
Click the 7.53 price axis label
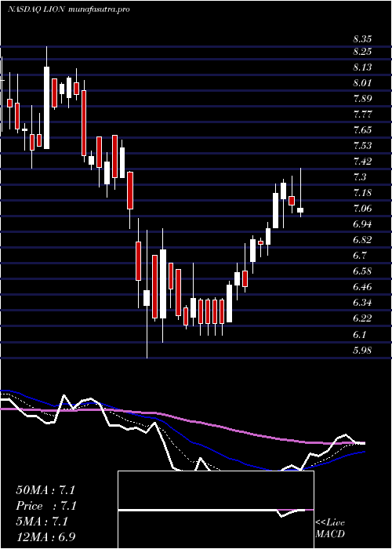tap(362, 145)
